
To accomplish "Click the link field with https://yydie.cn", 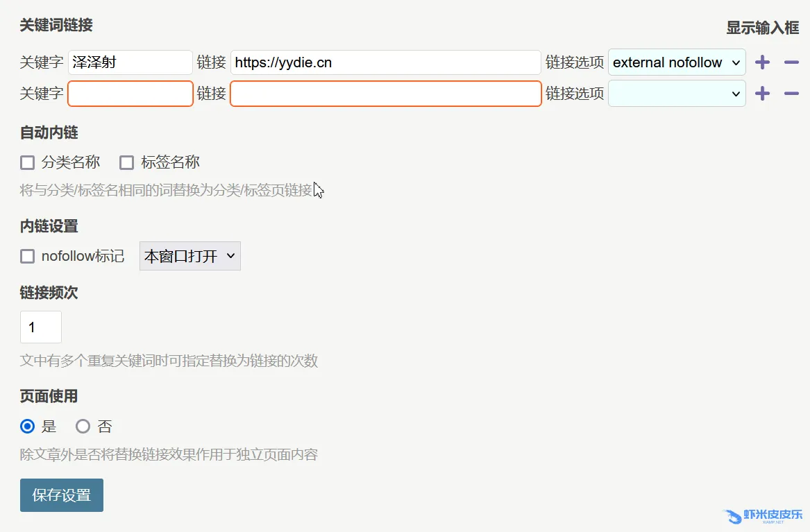I will [x=385, y=62].
